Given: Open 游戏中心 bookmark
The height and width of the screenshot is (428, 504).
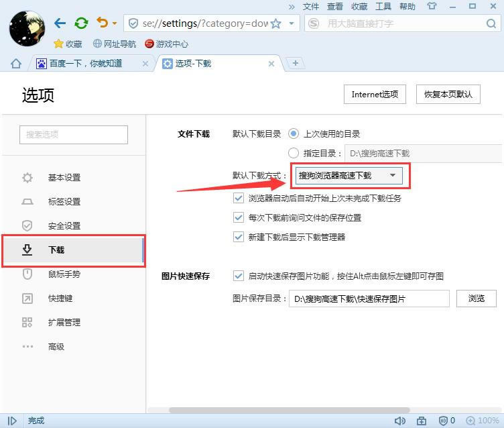Looking at the screenshot, I should click(166, 44).
